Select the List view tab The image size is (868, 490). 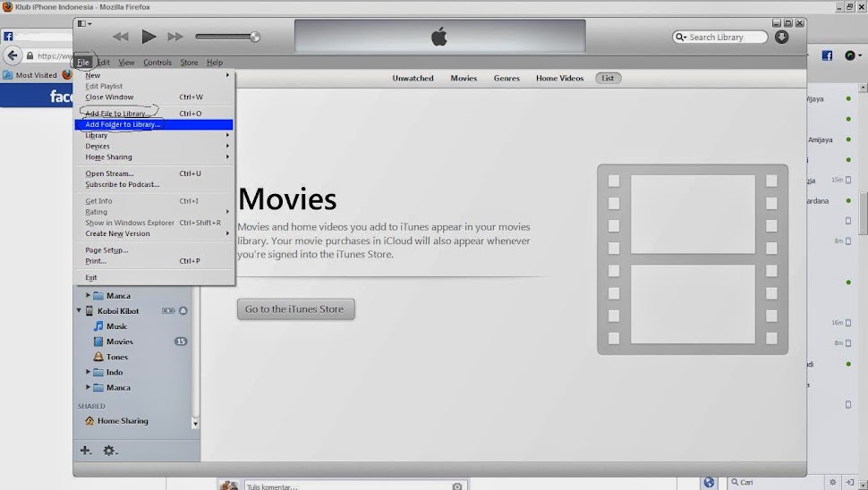click(x=608, y=78)
